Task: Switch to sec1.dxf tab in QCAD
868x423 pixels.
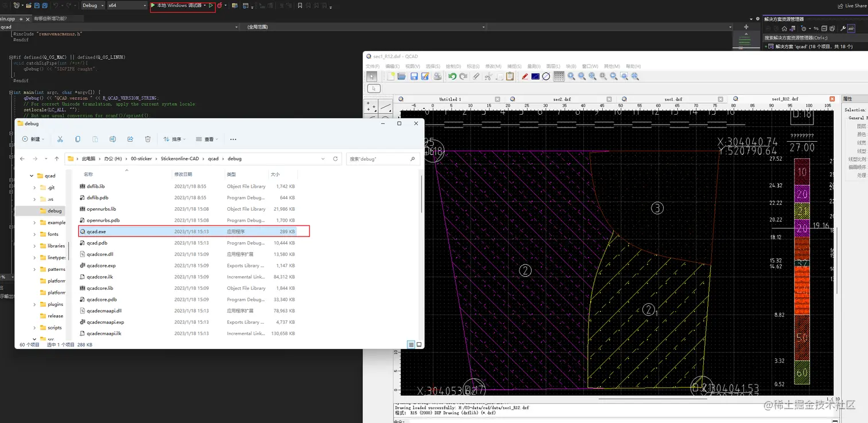Action: 673,99
